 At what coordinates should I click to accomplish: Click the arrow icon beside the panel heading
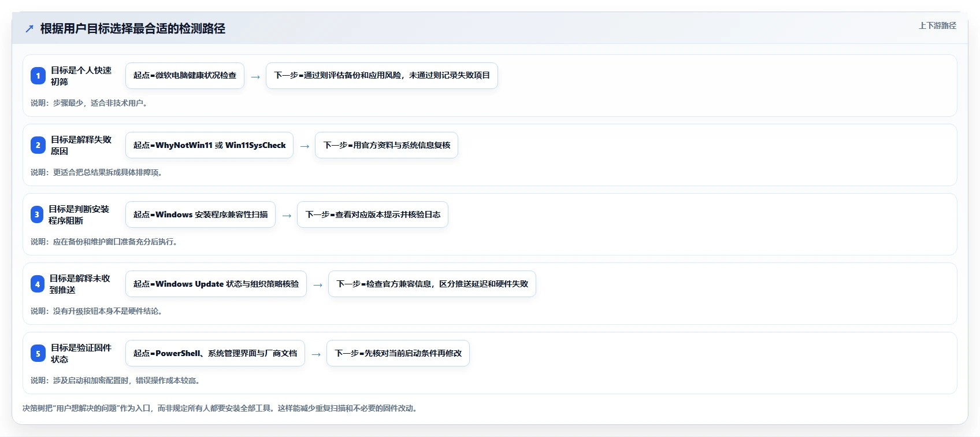(x=29, y=28)
